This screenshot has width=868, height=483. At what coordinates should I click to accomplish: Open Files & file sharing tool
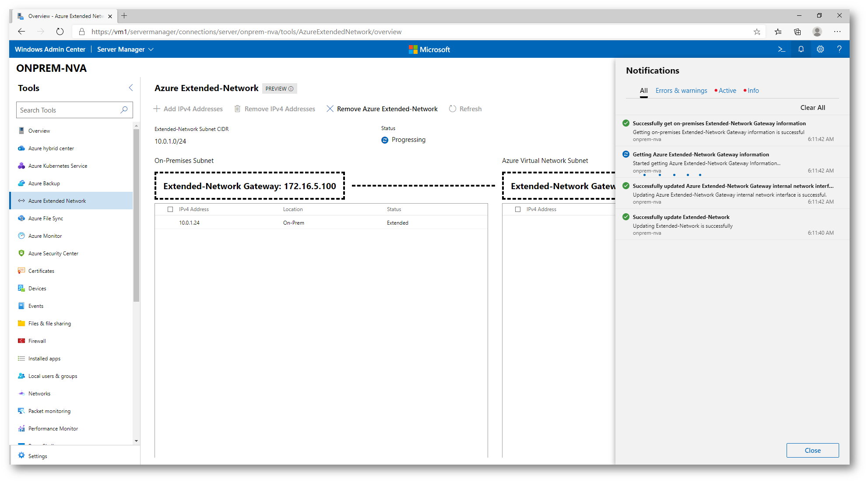pos(71,324)
